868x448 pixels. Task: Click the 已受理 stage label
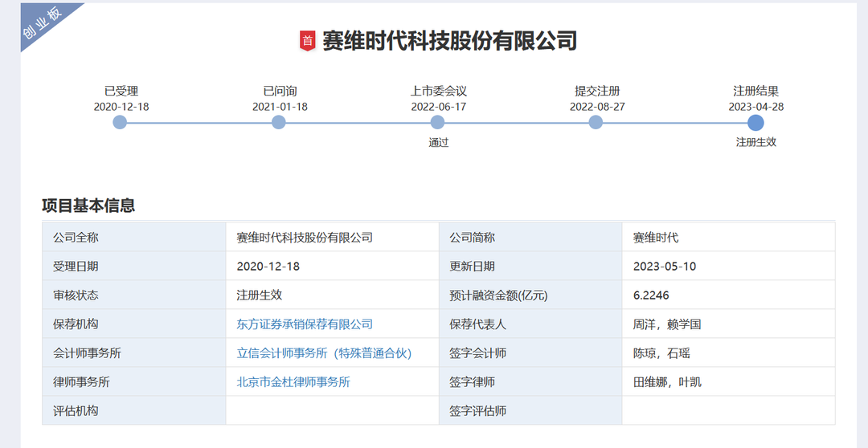coord(121,92)
